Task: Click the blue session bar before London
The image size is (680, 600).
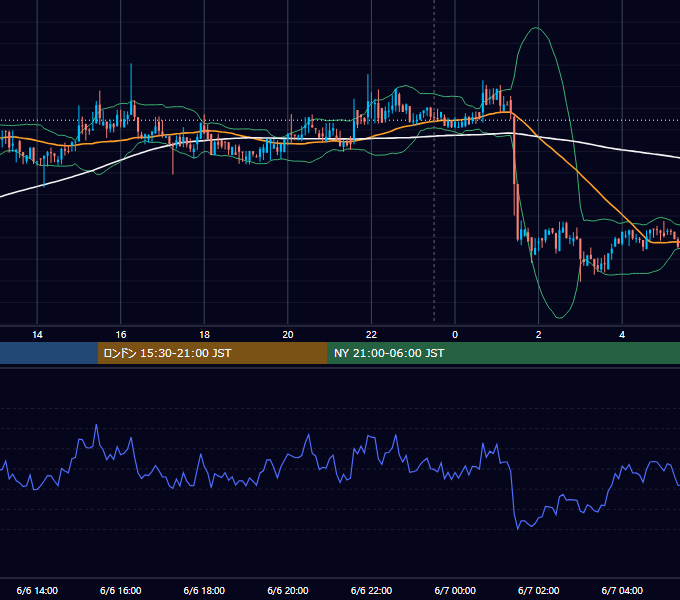Action: [x=49, y=353]
